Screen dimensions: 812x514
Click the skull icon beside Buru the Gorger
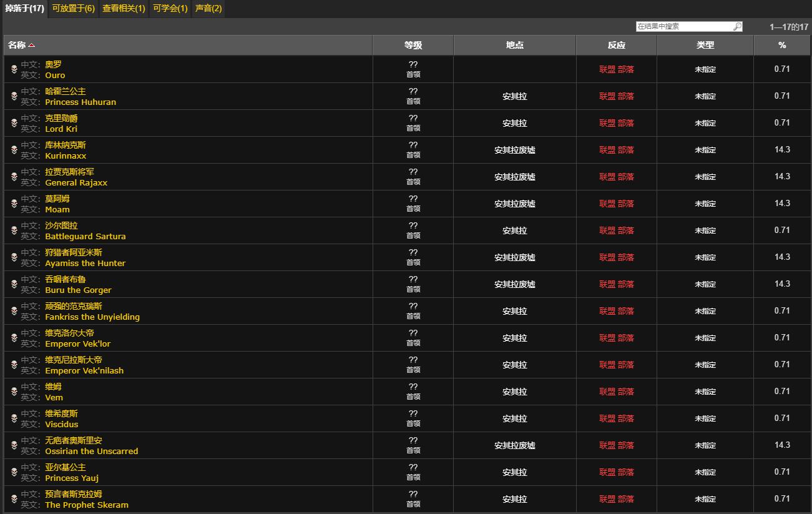(14, 284)
